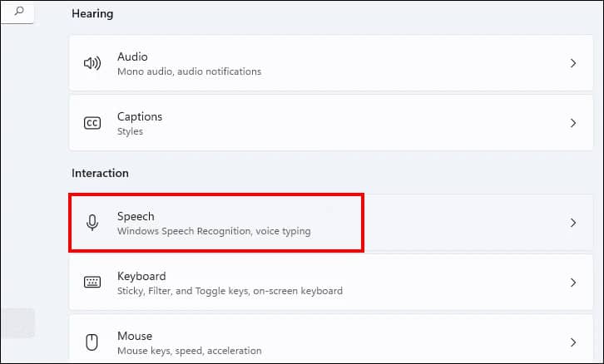Open the Mouse title label
This screenshot has width=604, height=364.
point(135,336)
